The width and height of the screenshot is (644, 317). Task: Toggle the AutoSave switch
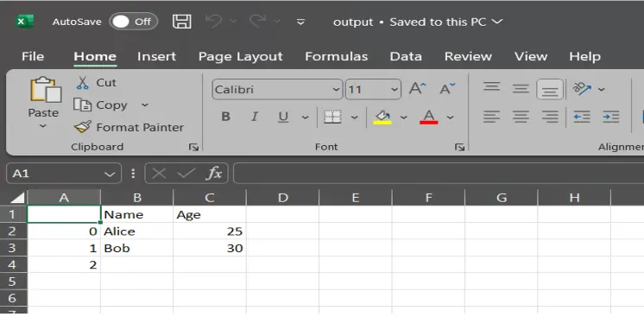pos(133,22)
